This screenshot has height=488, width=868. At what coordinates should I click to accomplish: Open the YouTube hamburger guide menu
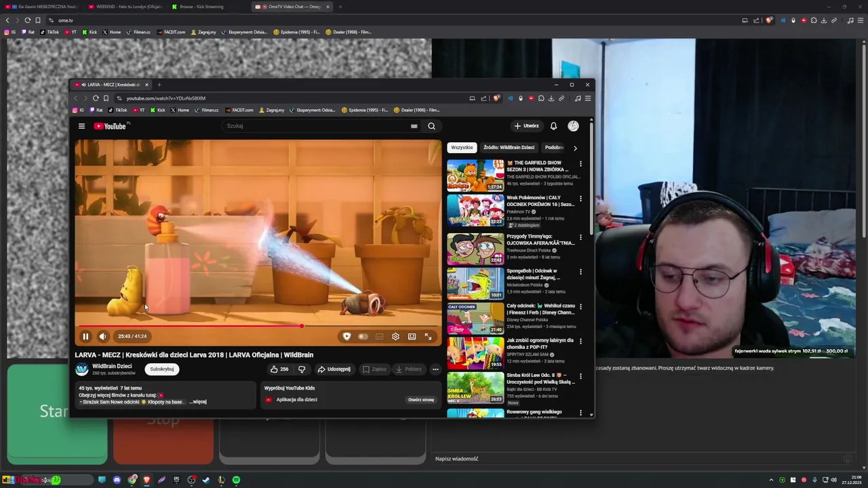coord(81,126)
